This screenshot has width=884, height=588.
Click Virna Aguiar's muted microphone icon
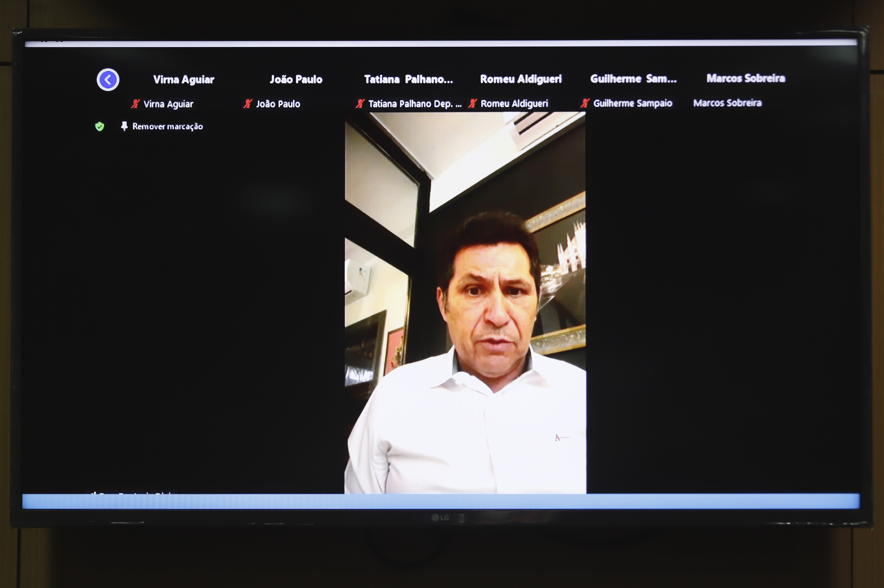coord(135,104)
